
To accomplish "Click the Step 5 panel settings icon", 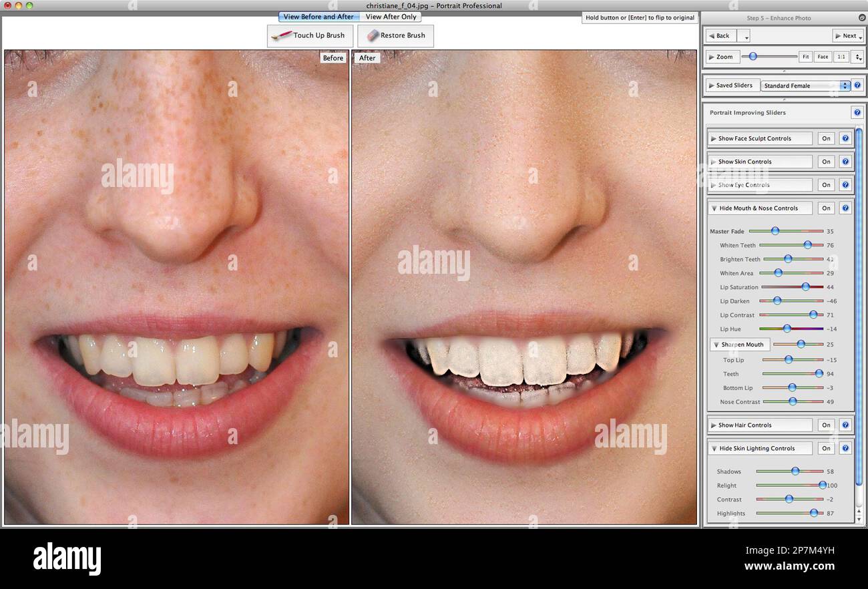I will [x=861, y=18].
